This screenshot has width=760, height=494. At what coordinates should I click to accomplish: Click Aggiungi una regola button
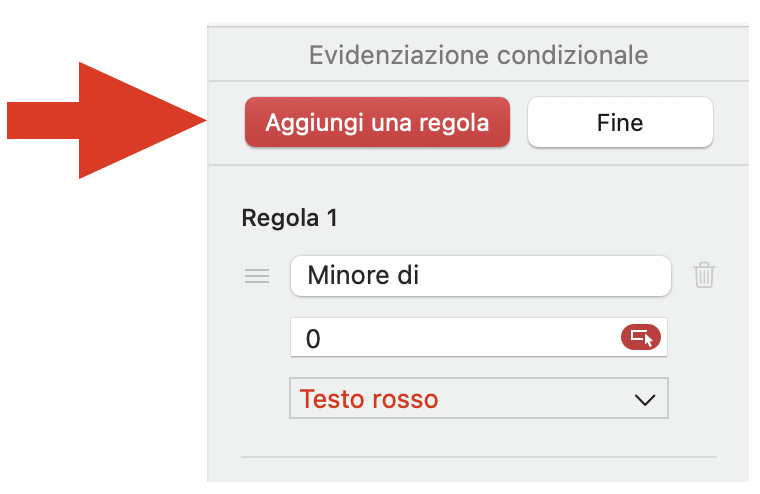click(377, 123)
